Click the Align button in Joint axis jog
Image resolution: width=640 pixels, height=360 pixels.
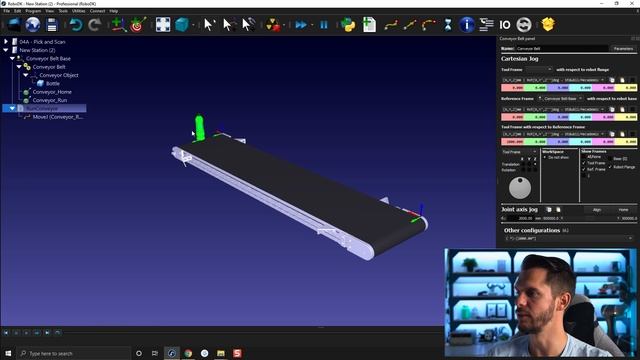[x=597, y=210]
